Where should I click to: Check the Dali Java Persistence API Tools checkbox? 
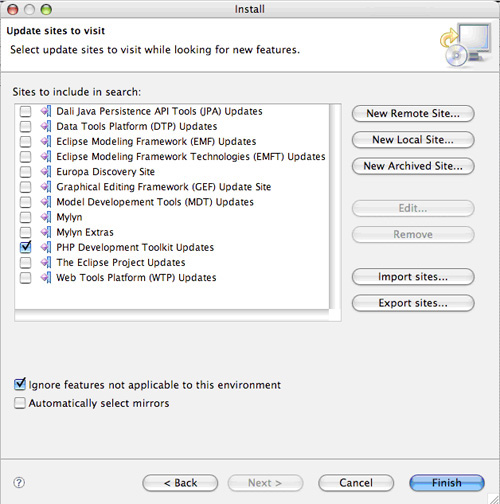pyautogui.click(x=25, y=111)
